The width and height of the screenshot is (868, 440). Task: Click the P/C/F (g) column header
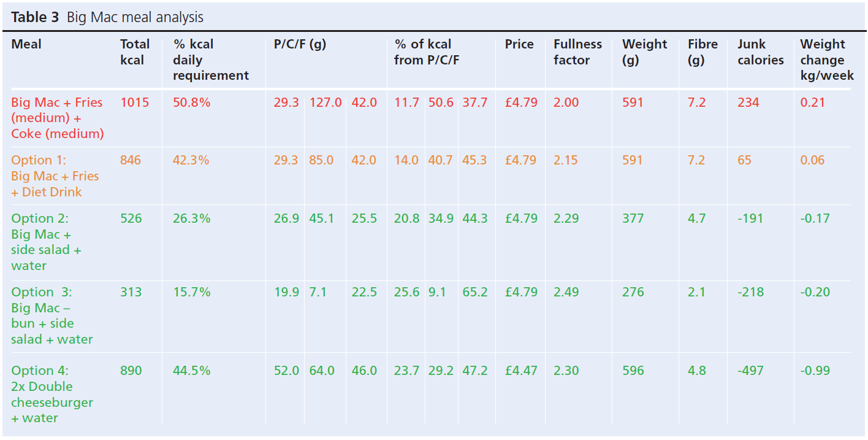300,44
